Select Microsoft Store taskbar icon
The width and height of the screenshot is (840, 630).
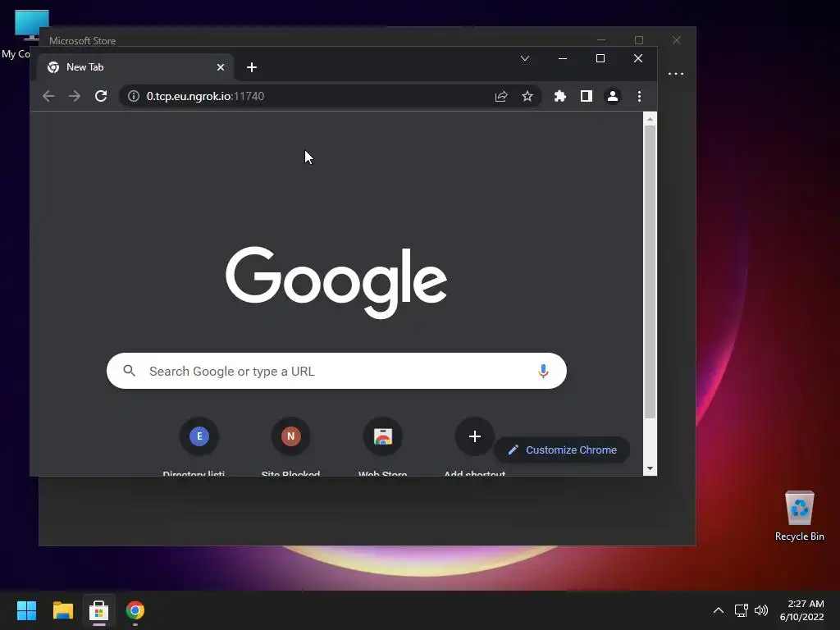point(99,610)
